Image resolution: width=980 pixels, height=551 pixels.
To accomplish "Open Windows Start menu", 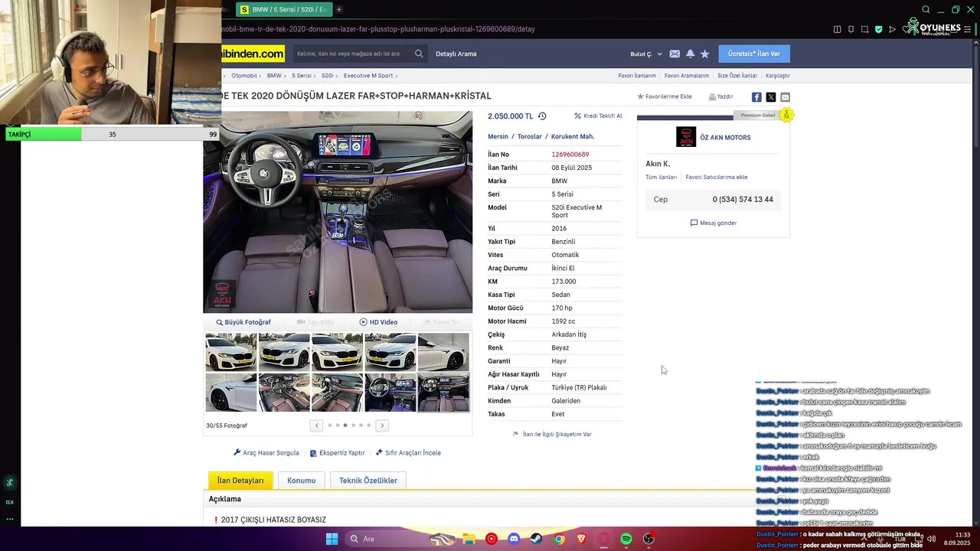I will [332, 539].
